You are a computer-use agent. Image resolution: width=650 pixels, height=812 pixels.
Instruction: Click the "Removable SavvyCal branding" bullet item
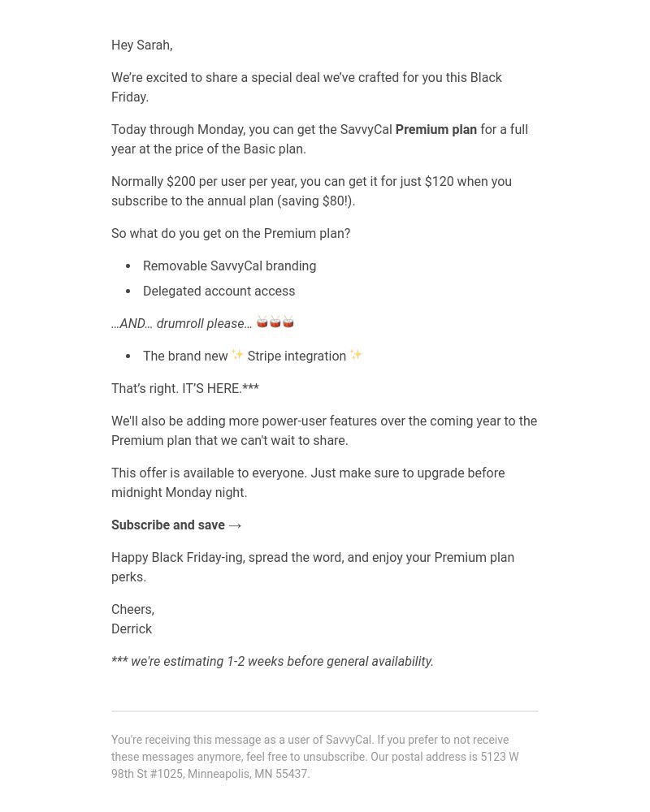point(229,266)
